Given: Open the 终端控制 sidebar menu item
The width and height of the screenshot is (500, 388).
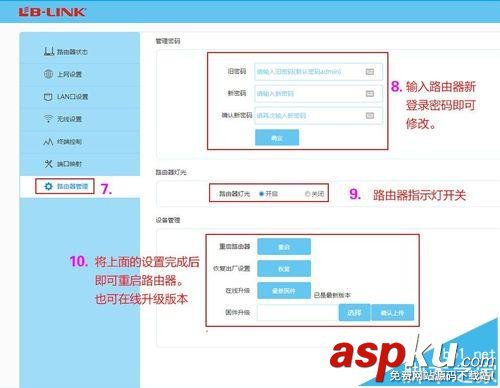Looking at the screenshot, I should click(80, 142).
